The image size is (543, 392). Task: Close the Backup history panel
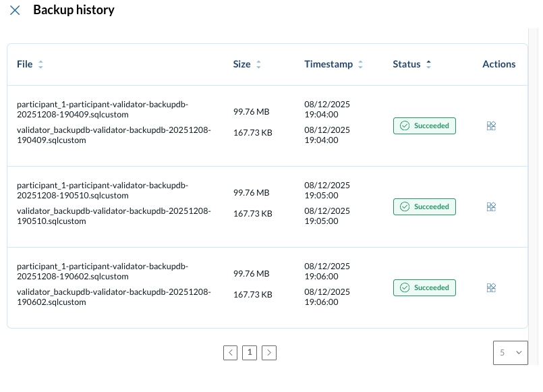pyautogui.click(x=15, y=10)
